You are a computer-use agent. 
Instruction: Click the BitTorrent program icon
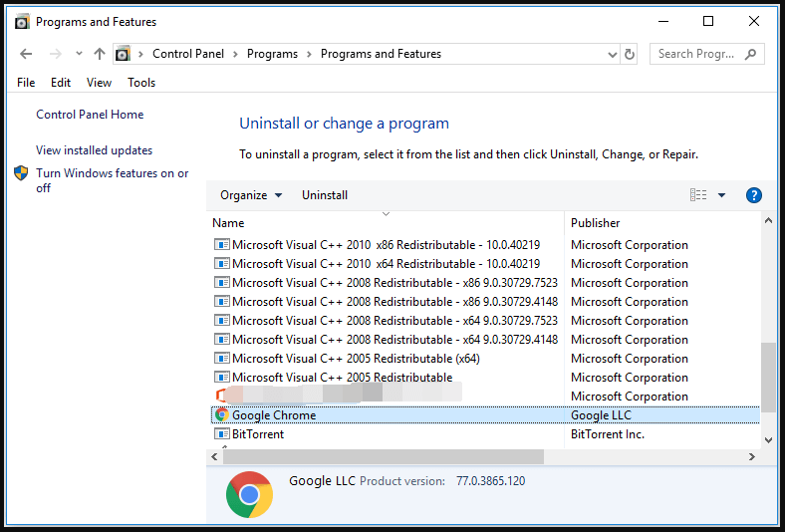pos(221,434)
